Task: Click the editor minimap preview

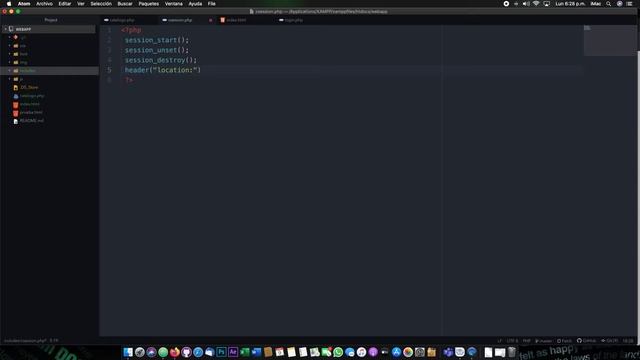Action: click(x=610, y=40)
